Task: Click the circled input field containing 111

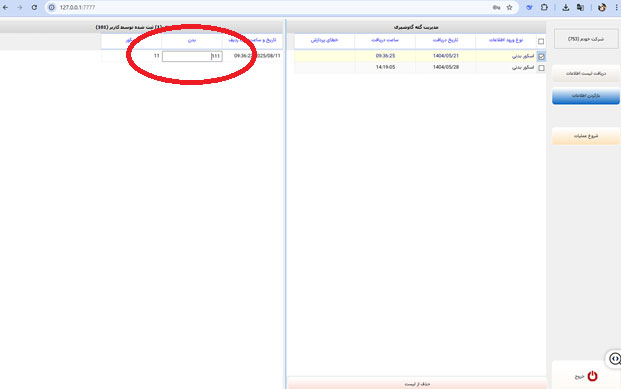Action: (192, 56)
